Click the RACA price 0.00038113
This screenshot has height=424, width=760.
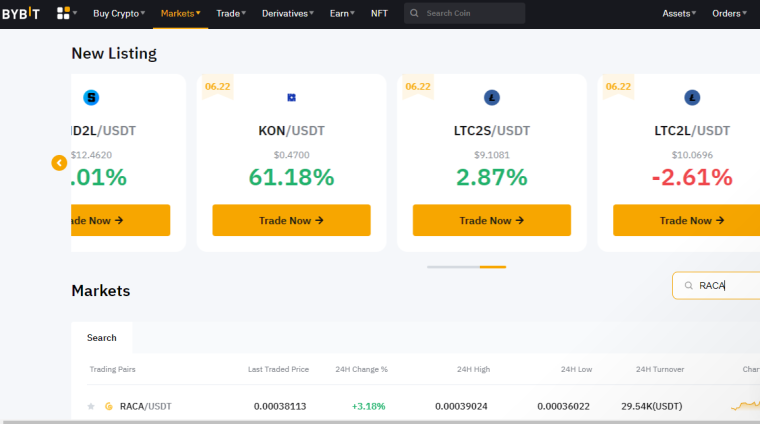(x=280, y=406)
